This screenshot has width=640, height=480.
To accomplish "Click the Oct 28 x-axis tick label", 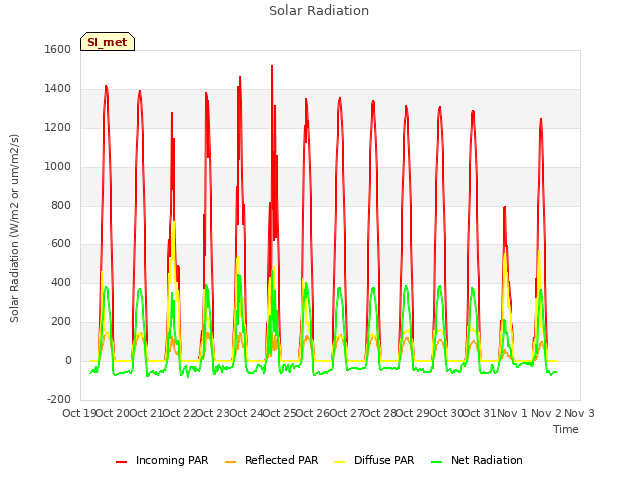I will click(x=380, y=413).
